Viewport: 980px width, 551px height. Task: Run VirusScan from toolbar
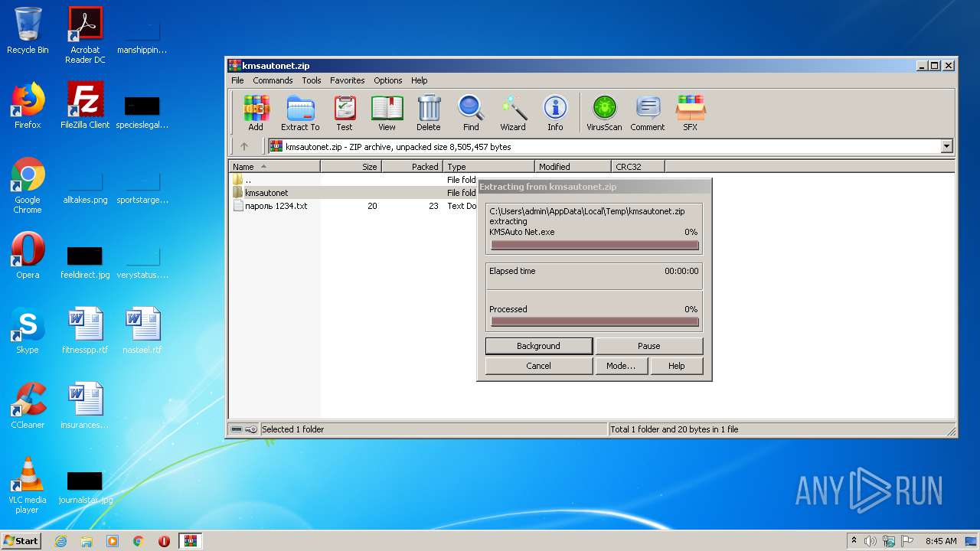pyautogui.click(x=604, y=113)
